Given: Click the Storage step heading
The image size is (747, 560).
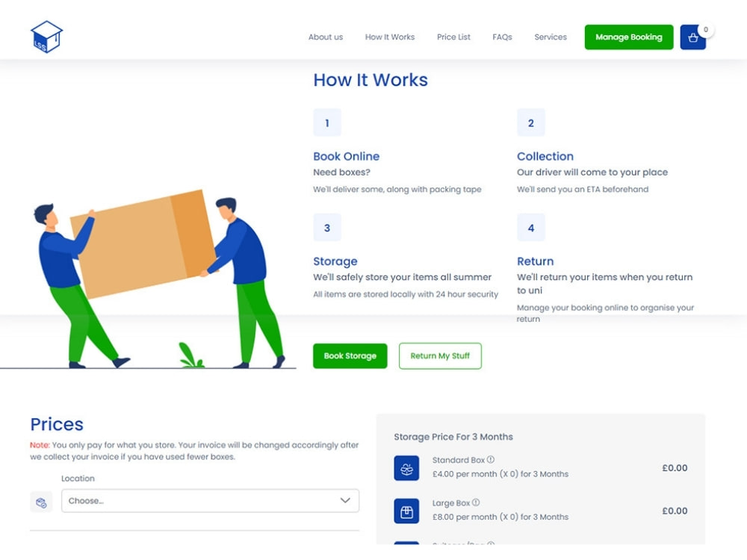Looking at the screenshot, I should coord(335,261).
